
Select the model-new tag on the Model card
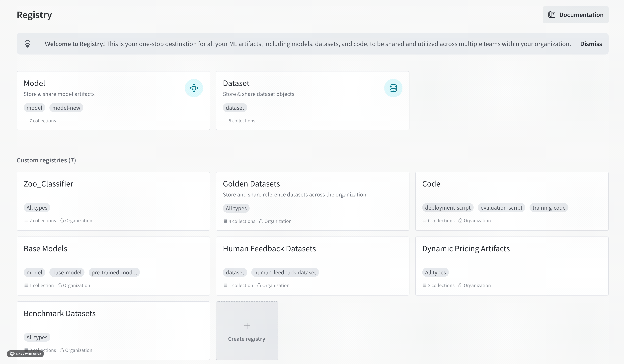(66, 108)
